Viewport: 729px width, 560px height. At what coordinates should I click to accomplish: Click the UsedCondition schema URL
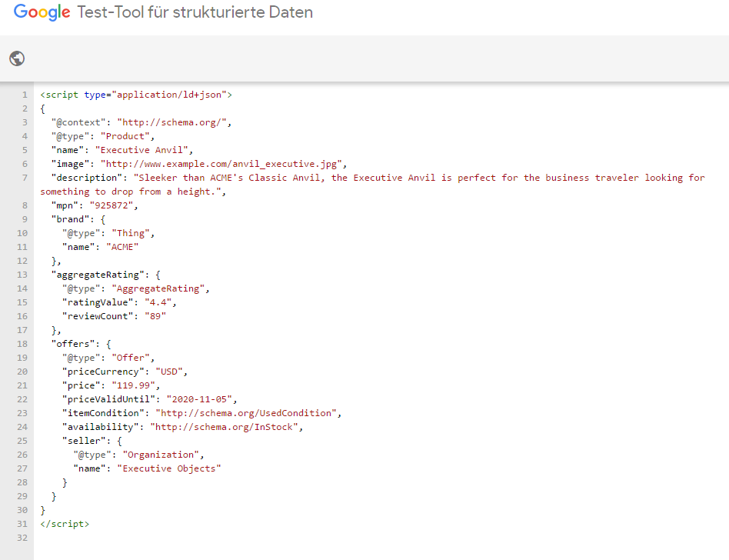[246, 413]
